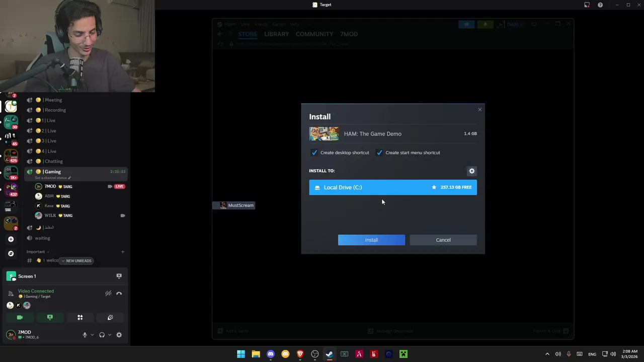Image resolution: width=644 pixels, height=362 pixels.
Task: Join the Meeting voice channel
Action: [76, 100]
